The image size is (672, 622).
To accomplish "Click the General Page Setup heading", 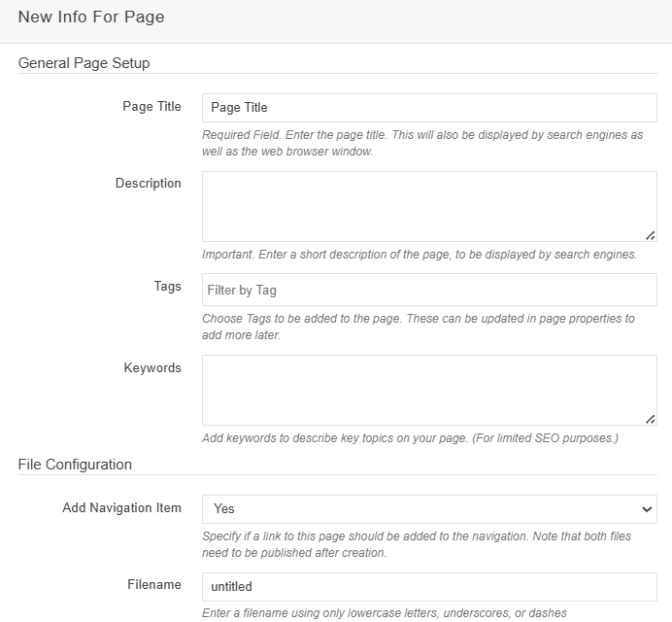I will coord(84,63).
